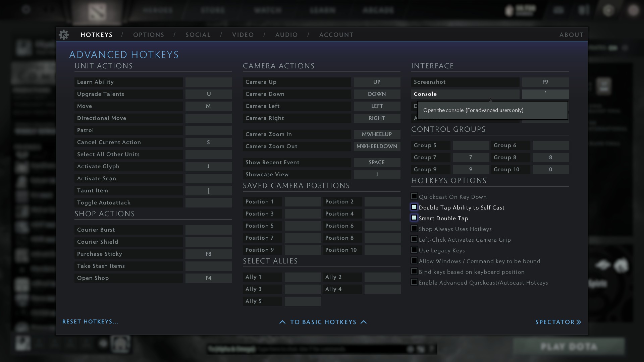Image resolution: width=644 pixels, height=362 pixels.
Task: Enable Quickcast On Key Down checkbox
Action: [414, 196]
